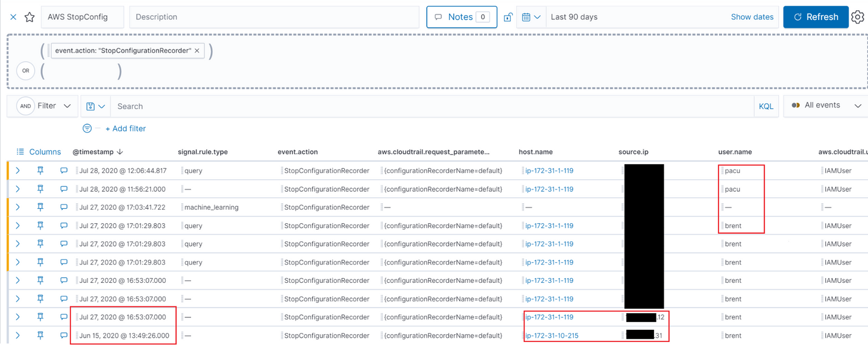Open the All events dropdown

pos(826,106)
